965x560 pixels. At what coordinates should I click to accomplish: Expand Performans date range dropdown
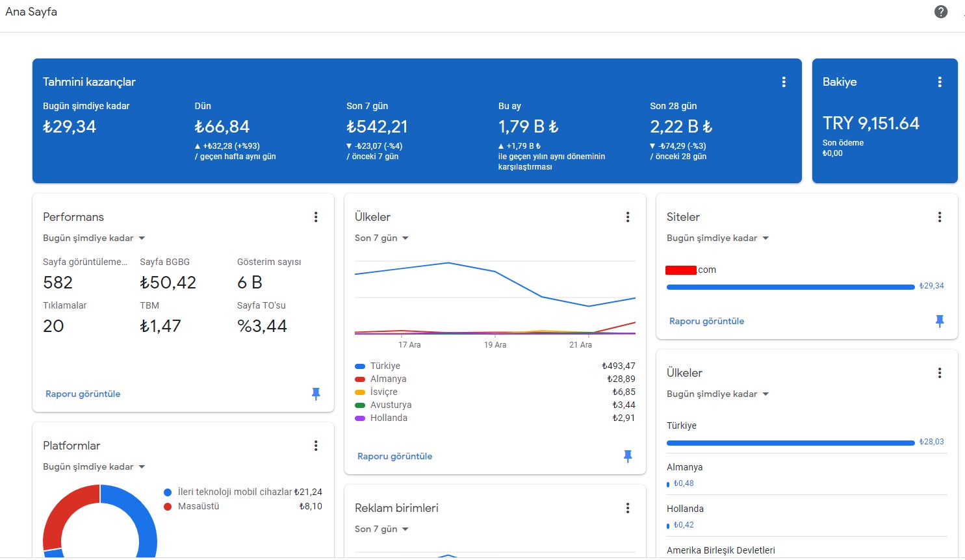94,238
